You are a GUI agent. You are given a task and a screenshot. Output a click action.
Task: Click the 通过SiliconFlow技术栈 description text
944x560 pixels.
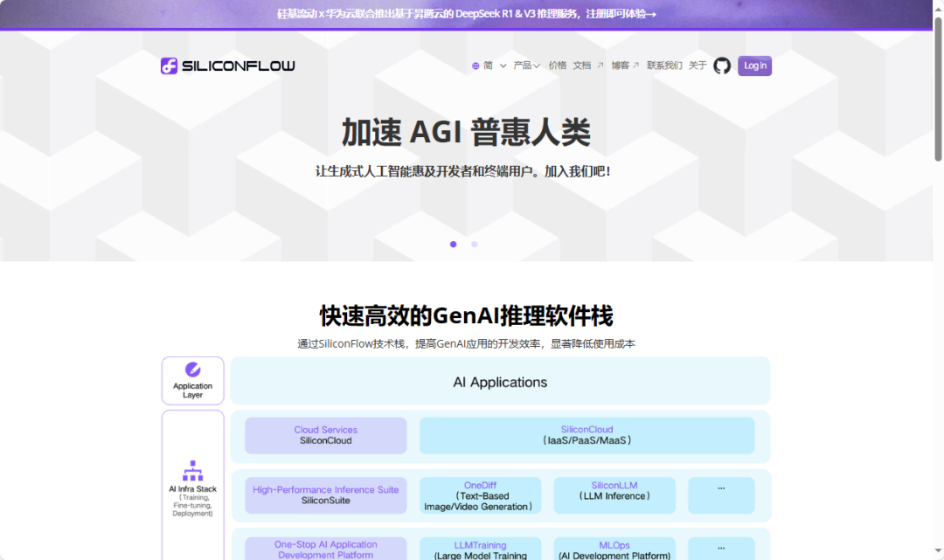(467, 343)
